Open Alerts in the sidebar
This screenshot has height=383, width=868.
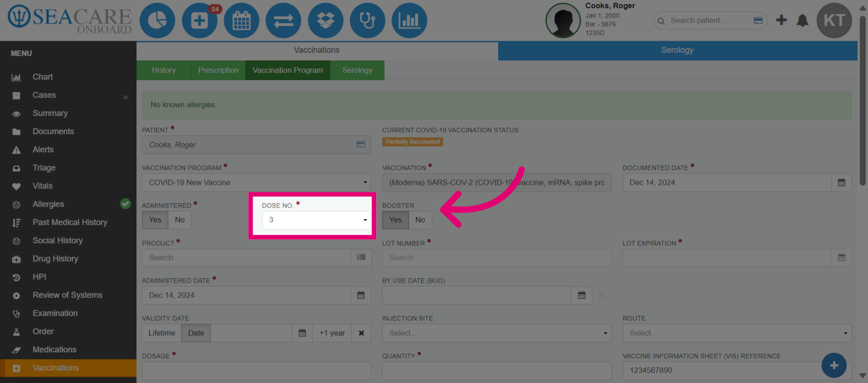click(x=68, y=149)
